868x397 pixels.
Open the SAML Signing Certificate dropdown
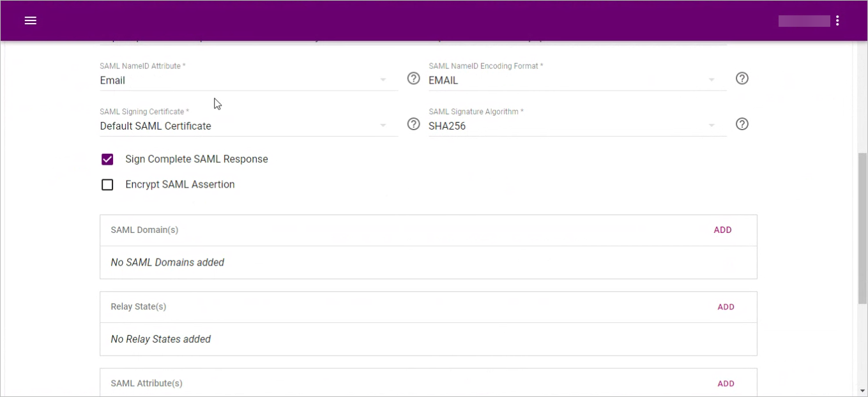[x=383, y=126]
